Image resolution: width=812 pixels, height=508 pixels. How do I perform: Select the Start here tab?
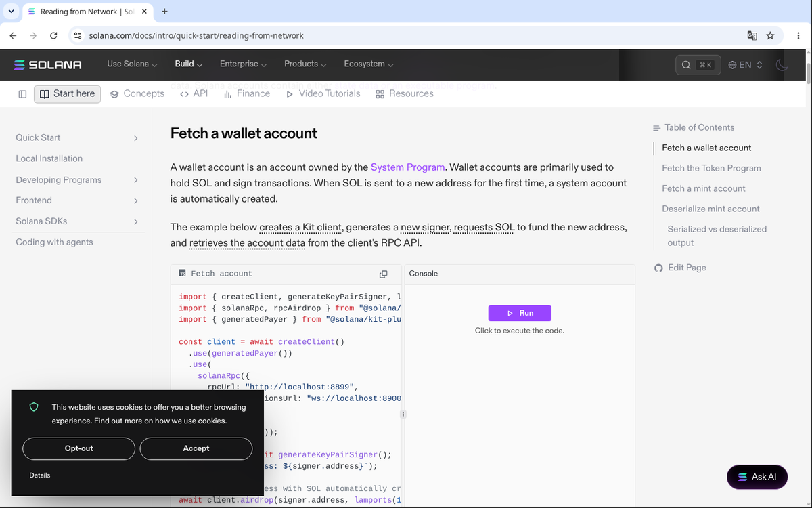click(x=67, y=93)
